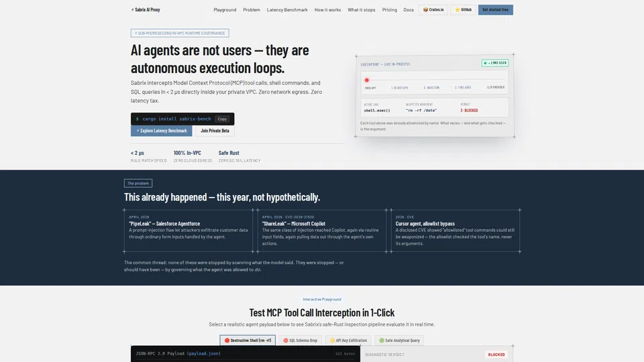The height and width of the screenshot is (362, 644).
Task: Go to the Problem section link
Action: pos(252,9)
